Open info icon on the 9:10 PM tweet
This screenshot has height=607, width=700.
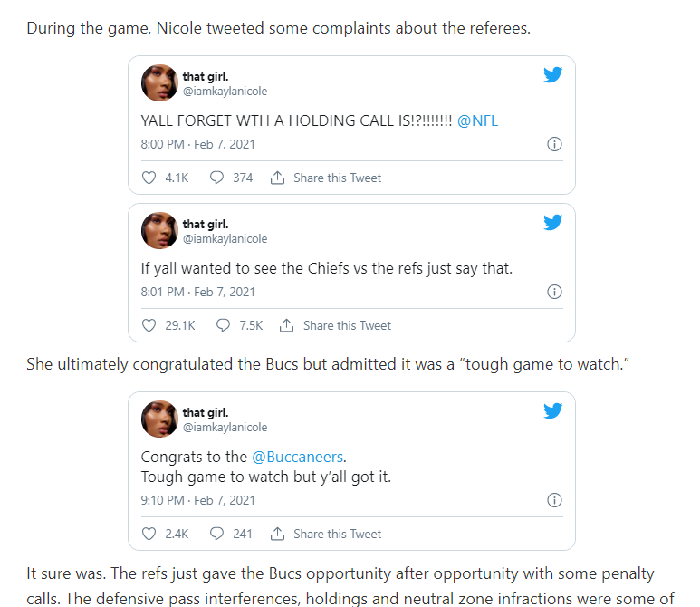click(x=555, y=500)
